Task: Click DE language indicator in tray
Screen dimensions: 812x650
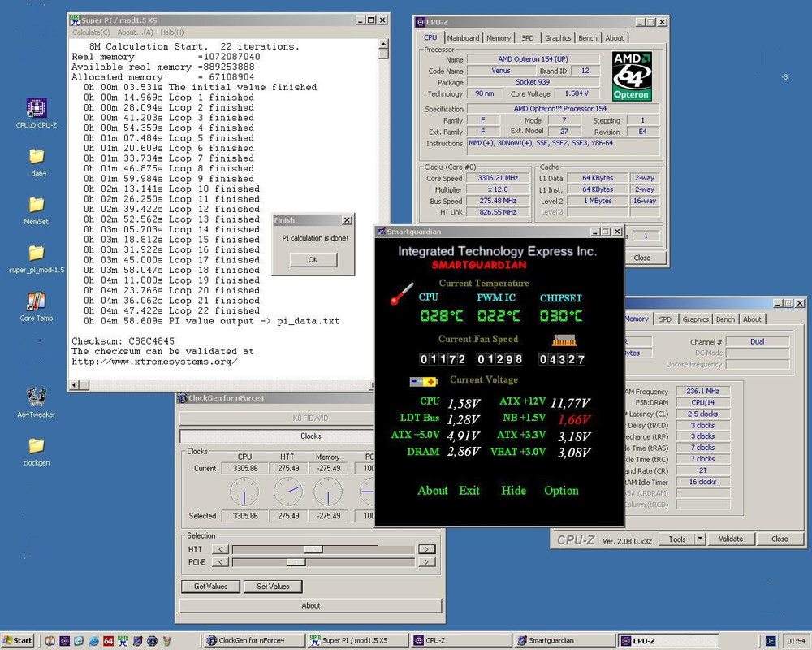Action: [x=770, y=641]
